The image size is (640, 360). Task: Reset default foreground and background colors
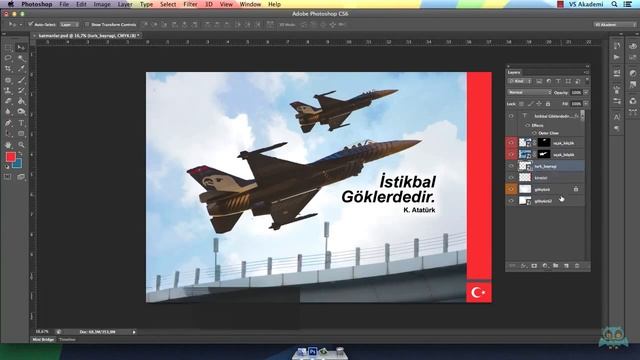pyautogui.click(x=7, y=167)
